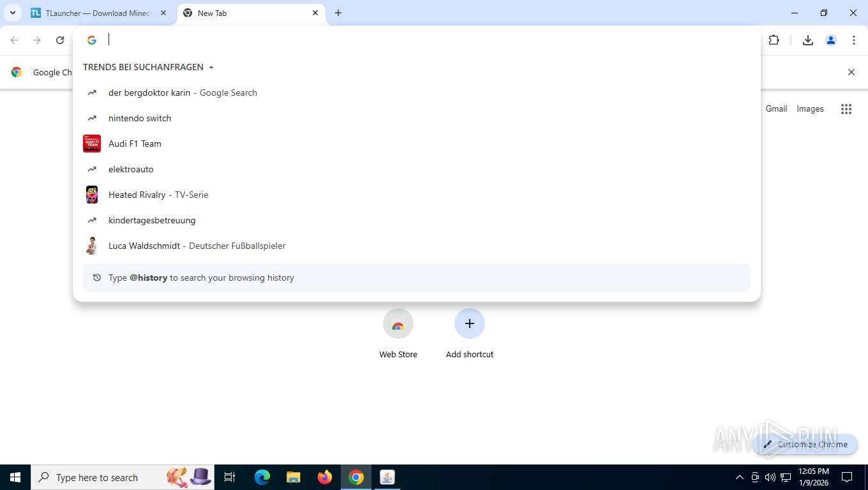The image size is (868, 490).
Task: Open the profile avatar menu
Action: (x=830, y=40)
